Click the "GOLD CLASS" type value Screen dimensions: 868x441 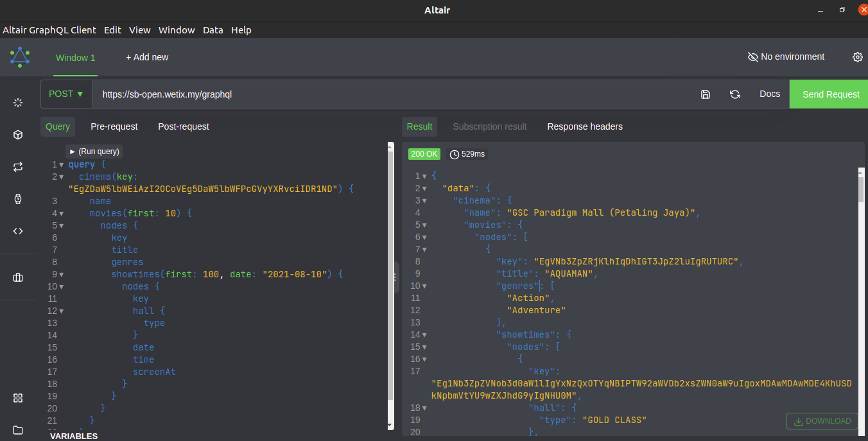pyautogui.click(x=614, y=420)
